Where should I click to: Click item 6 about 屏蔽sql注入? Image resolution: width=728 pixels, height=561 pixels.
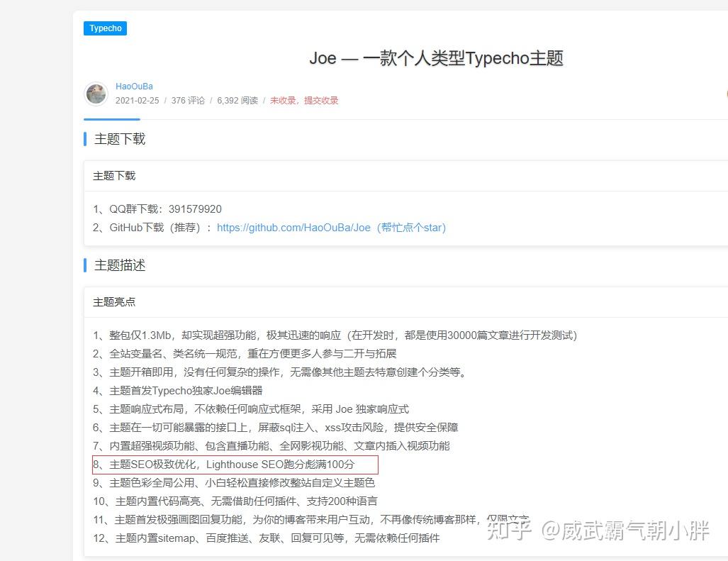[275, 427]
